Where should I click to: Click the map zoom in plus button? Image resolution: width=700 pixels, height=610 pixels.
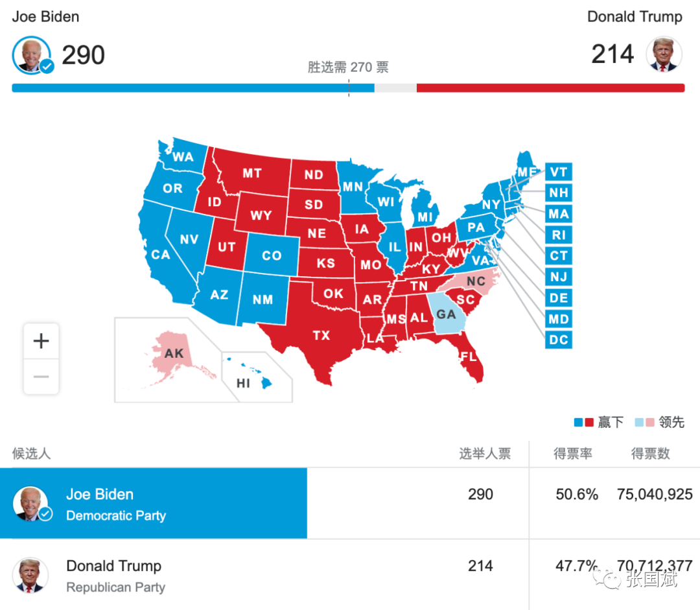(x=41, y=341)
